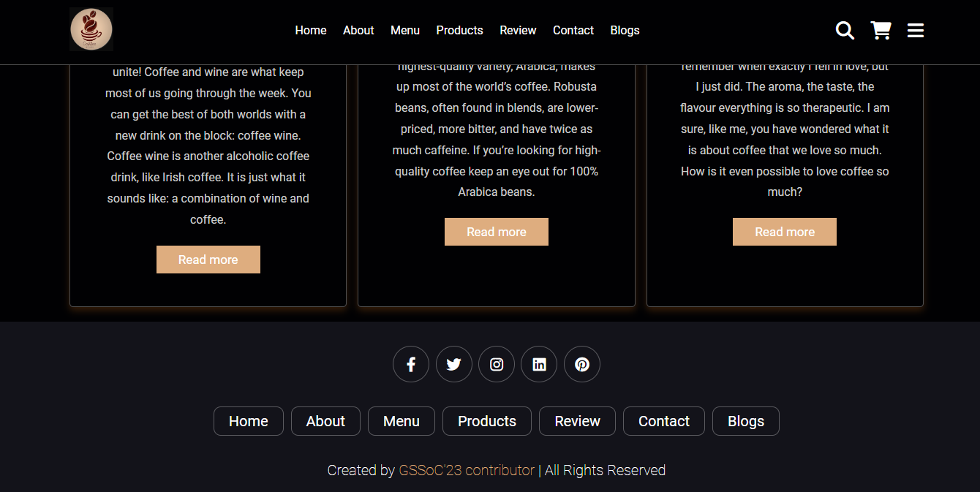Open the Instagram icon
Viewport: 980px width, 492px height.
[496, 363]
